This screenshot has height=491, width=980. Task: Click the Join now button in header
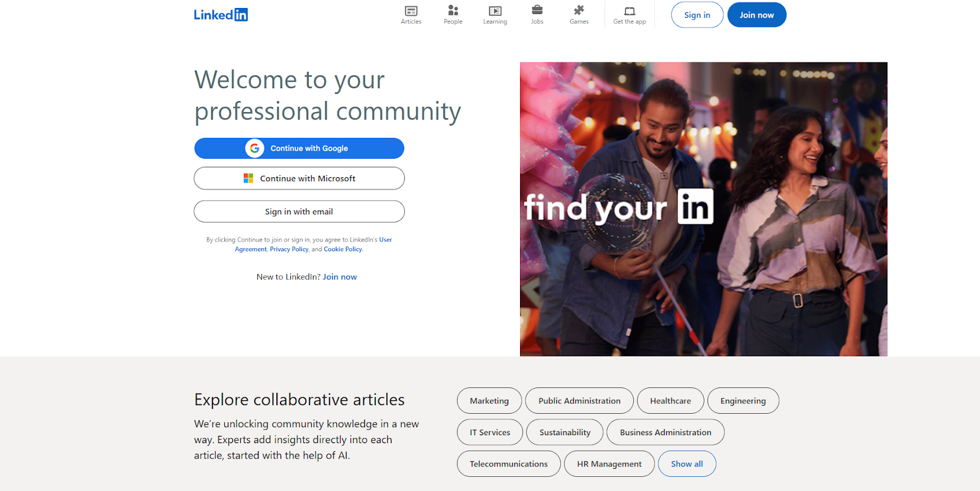756,15
